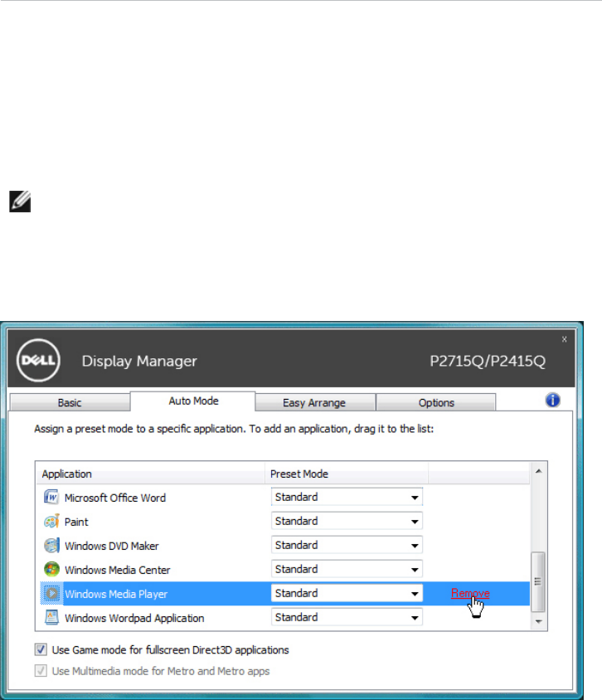Click the Dell logo icon
Screen dimensions: 602x700
point(38,360)
